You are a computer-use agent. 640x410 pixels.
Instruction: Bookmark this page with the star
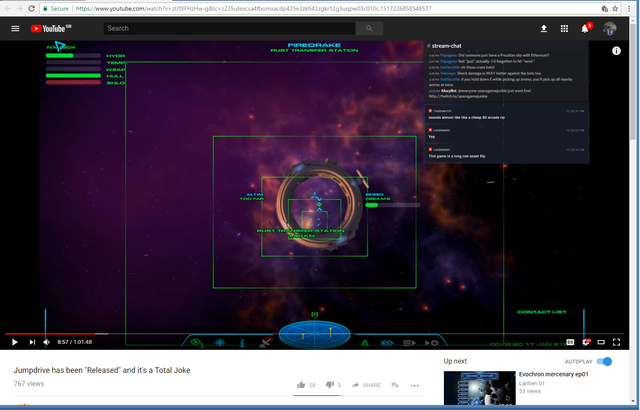[x=615, y=9]
